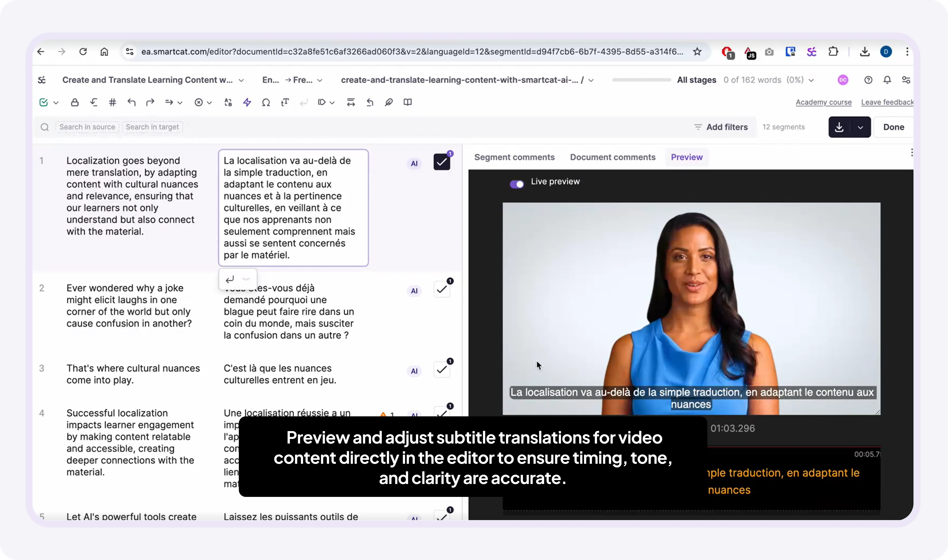Click Add filters button
Screen dimensions: 948x560
point(721,127)
